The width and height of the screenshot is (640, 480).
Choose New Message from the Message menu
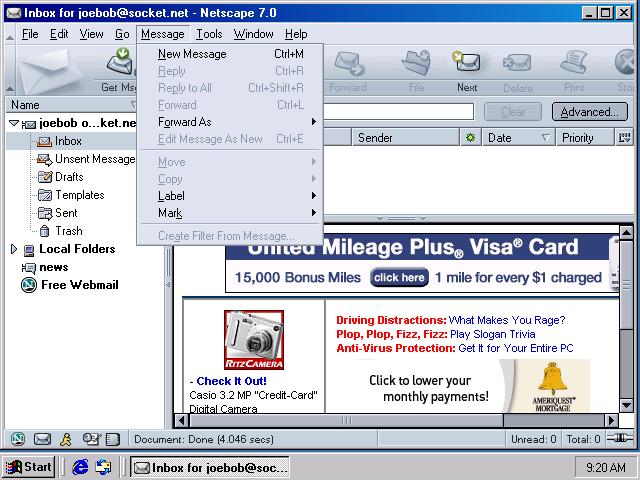pyautogui.click(x=230, y=54)
